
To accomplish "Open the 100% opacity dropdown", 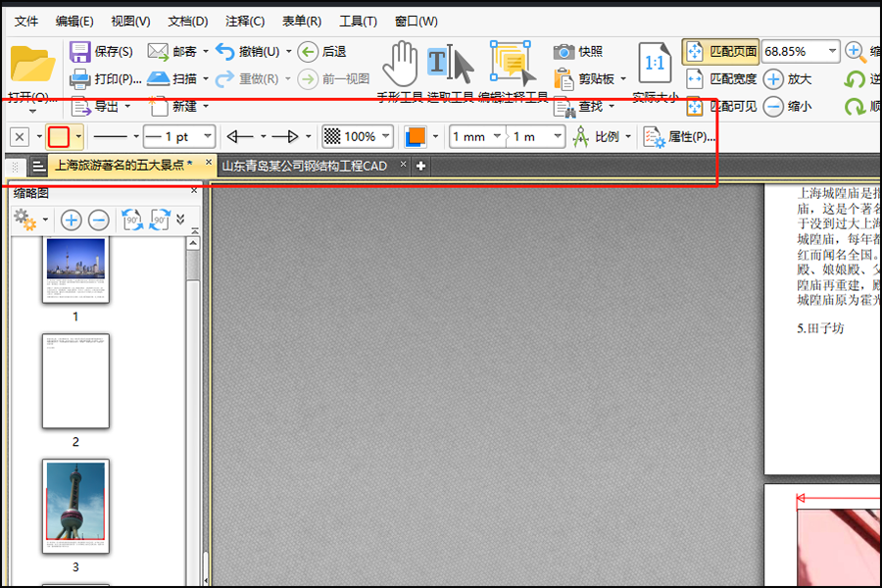I will coord(385,137).
